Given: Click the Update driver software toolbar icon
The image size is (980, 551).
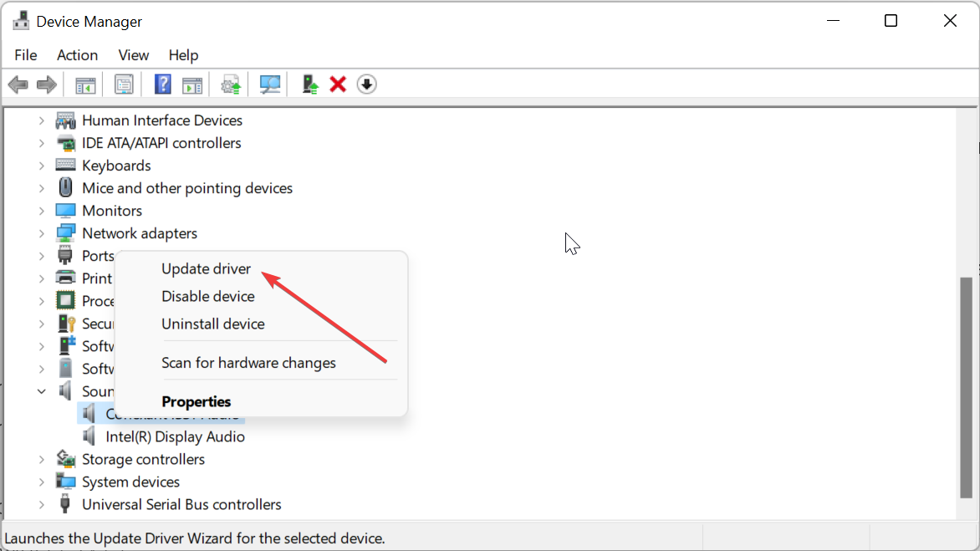Looking at the screenshot, I should [231, 84].
